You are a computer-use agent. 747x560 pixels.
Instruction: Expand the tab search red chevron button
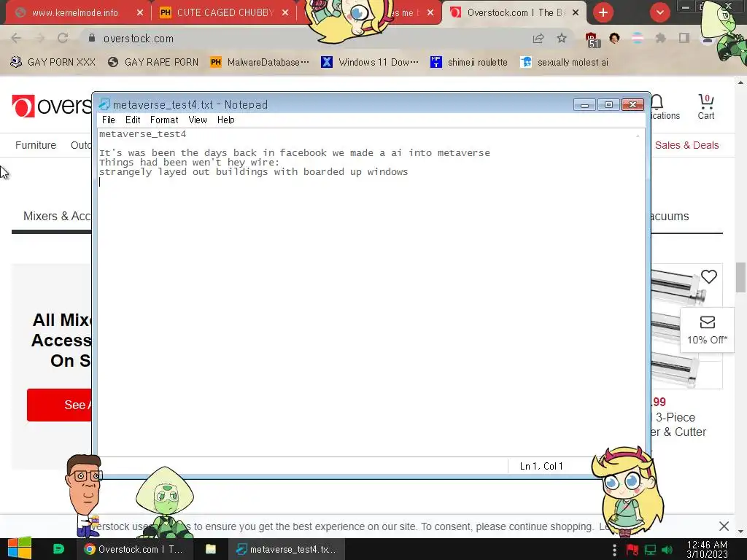point(659,12)
